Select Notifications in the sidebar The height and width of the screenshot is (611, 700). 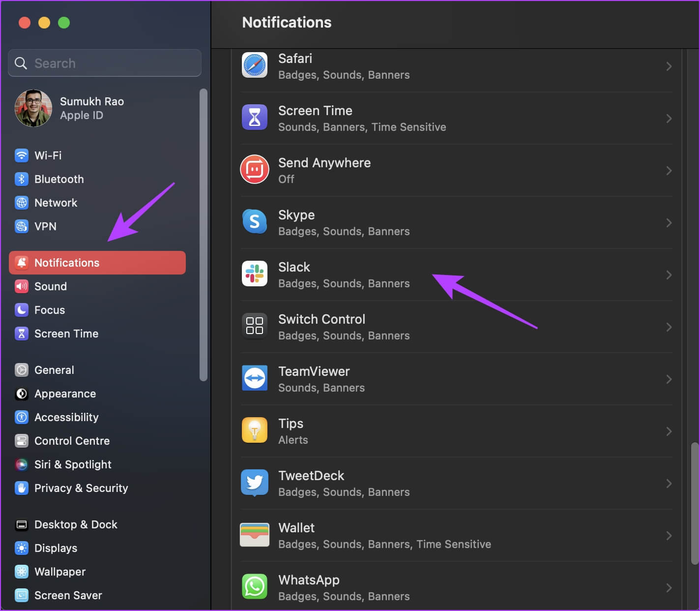97,263
